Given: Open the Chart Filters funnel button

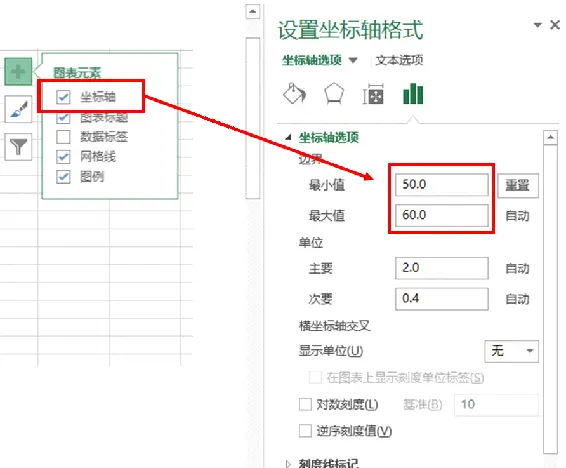Looking at the screenshot, I should pyautogui.click(x=18, y=146).
